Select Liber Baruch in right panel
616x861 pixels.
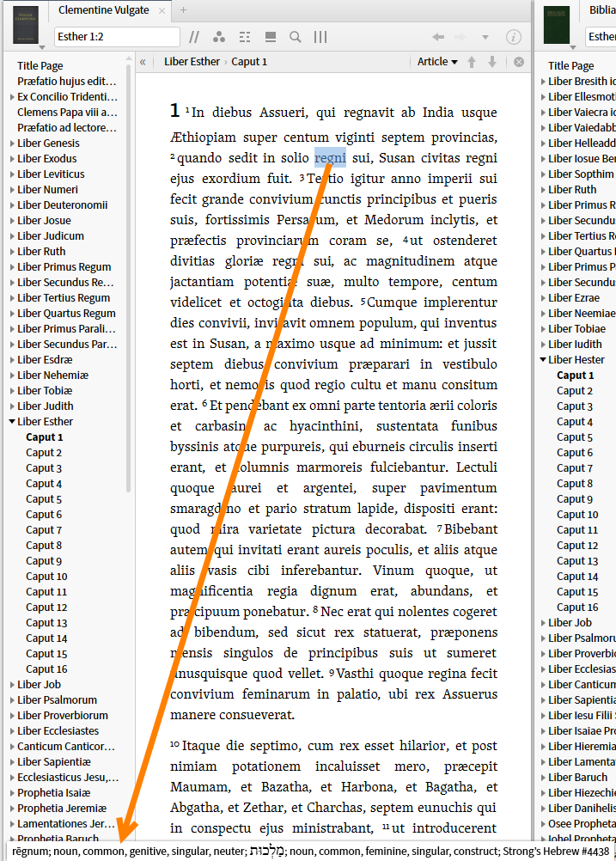tap(578, 778)
